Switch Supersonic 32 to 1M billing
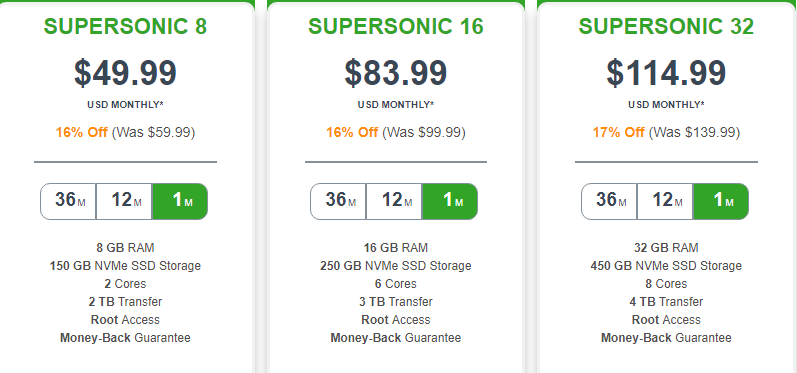797x373 pixels. (x=721, y=201)
